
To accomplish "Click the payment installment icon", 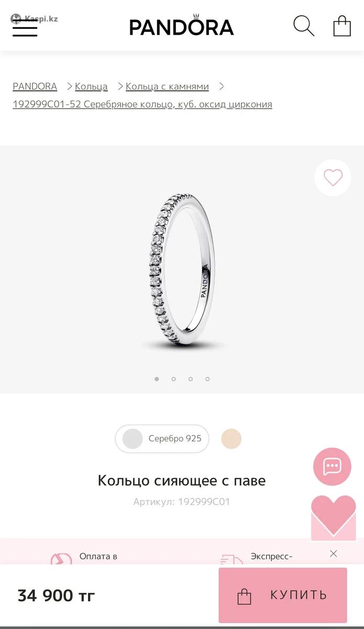I will pyautogui.click(x=61, y=560).
